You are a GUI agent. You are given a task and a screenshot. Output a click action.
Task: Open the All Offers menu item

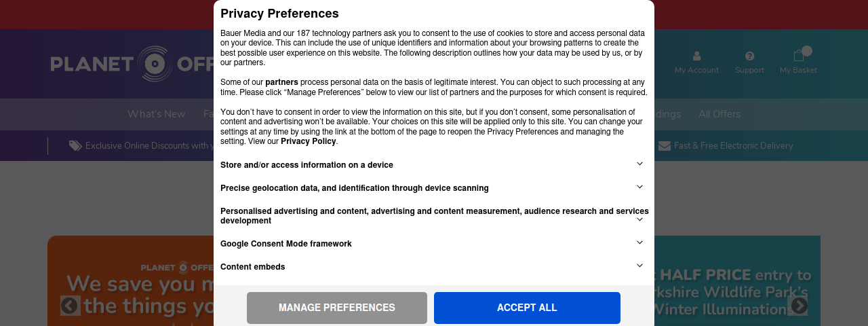coord(719,114)
